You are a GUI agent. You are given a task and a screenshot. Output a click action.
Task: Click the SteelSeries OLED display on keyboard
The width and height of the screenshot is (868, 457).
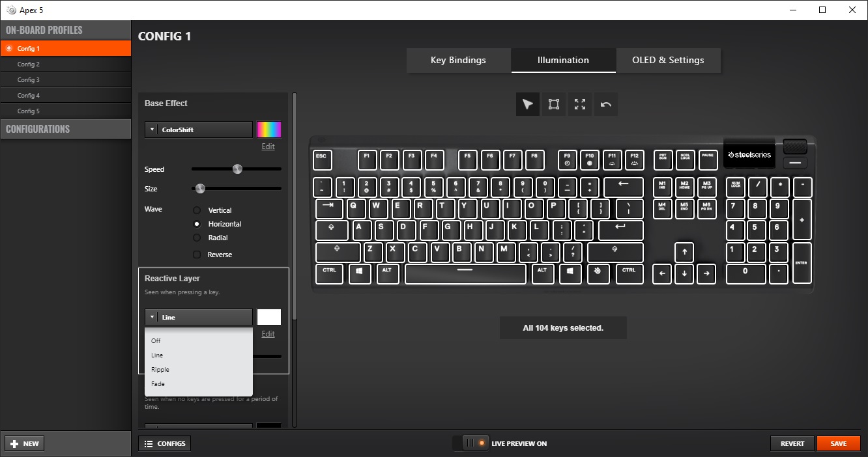749,155
